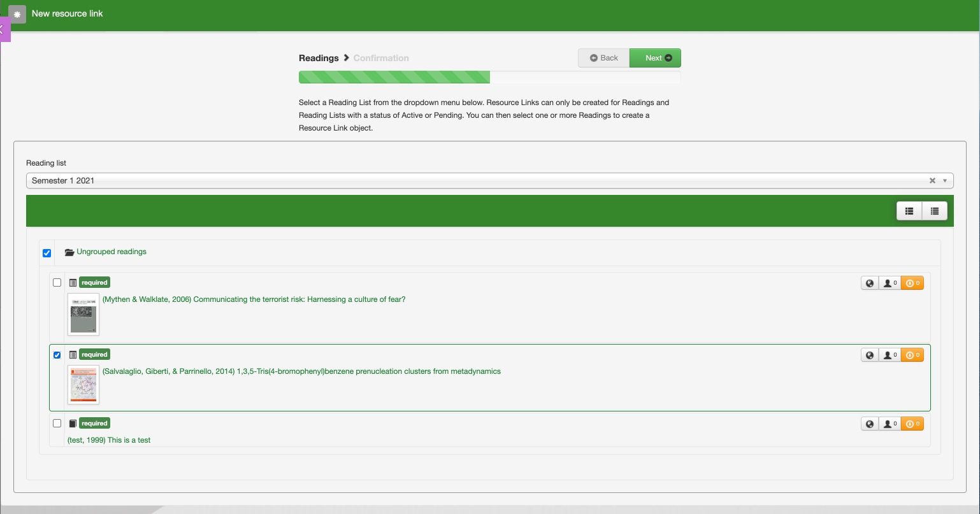
Task: Click the orange download count on the Mythen reading
Action: 912,283
